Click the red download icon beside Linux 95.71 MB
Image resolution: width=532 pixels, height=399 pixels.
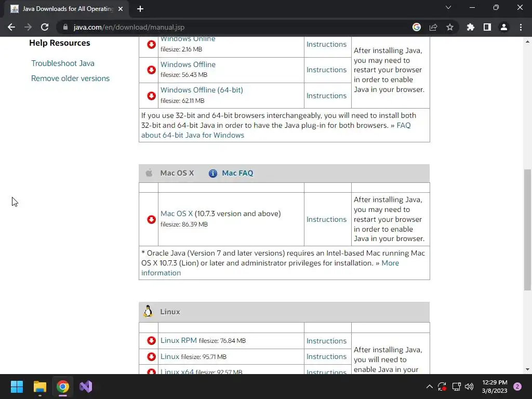(151, 356)
